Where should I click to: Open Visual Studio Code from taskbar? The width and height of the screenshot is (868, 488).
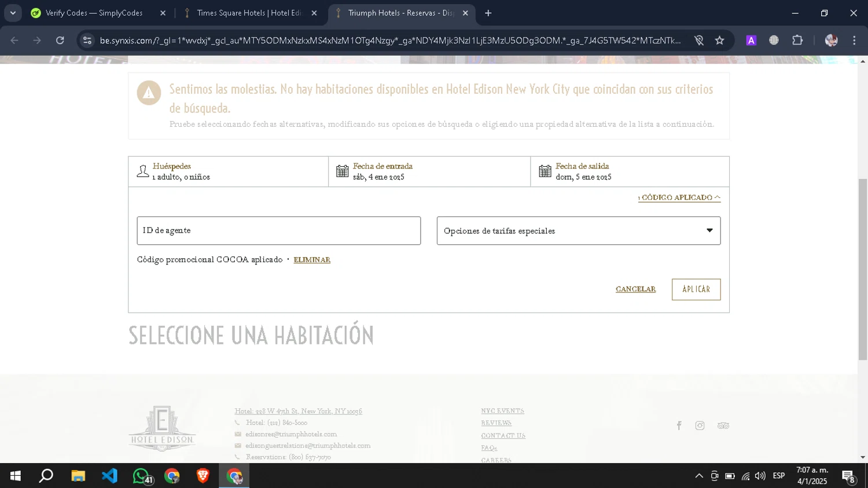[x=109, y=476]
